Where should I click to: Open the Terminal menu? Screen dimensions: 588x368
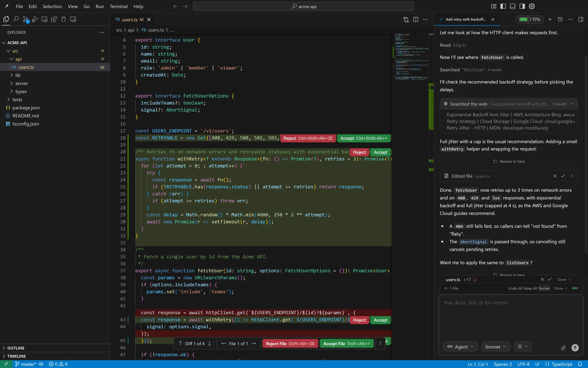click(119, 6)
